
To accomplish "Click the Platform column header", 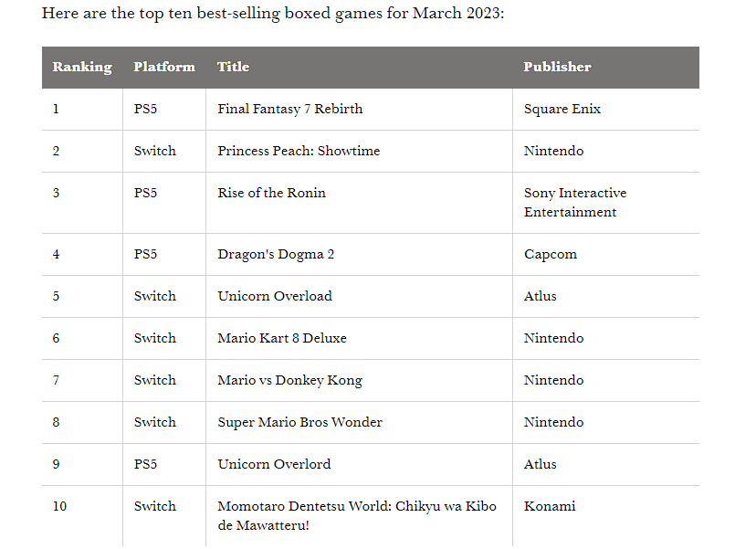I will [x=163, y=68].
